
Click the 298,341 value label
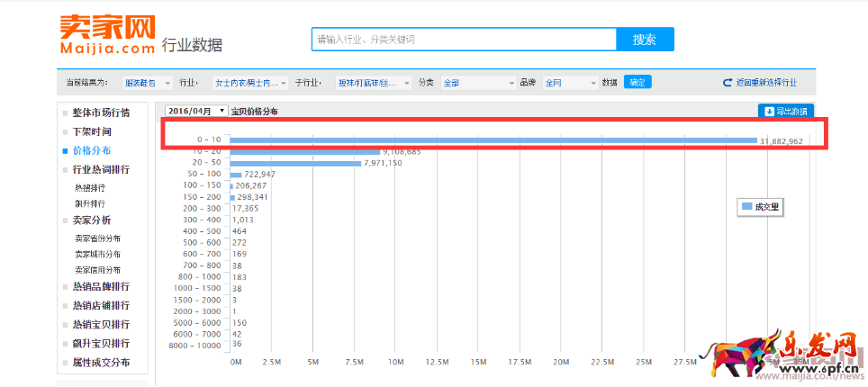pyautogui.click(x=252, y=197)
